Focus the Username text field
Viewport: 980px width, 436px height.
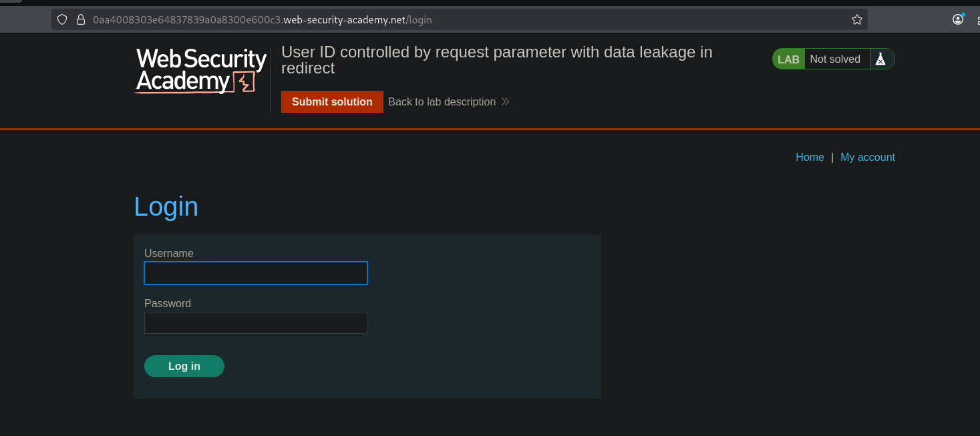click(x=256, y=273)
